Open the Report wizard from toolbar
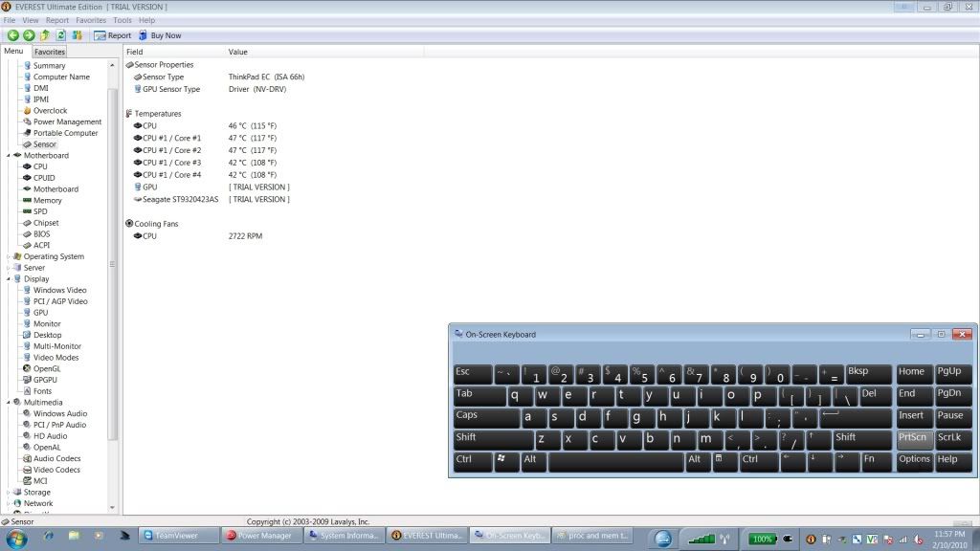 coord(113,35)
